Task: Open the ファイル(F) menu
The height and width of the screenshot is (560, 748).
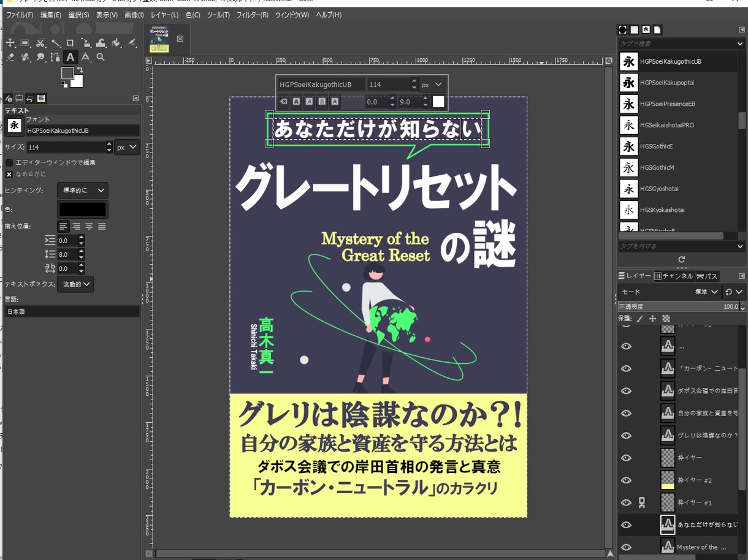Action: (x=20, y=15)
